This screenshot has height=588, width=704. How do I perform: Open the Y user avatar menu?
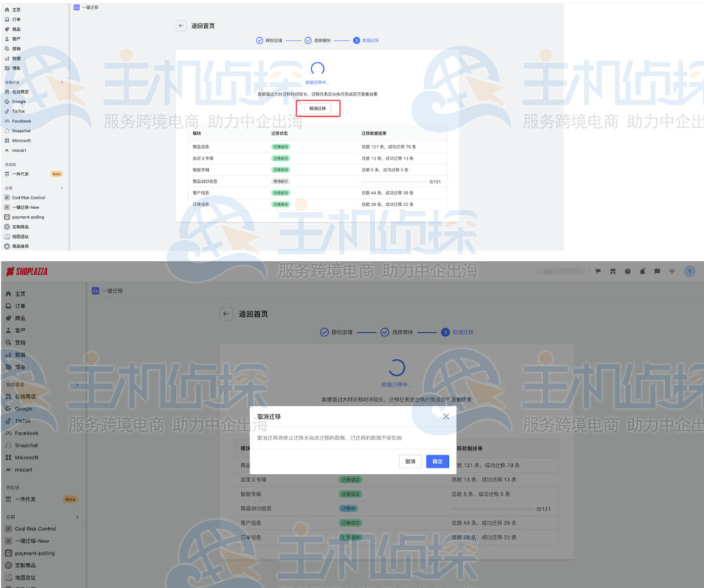pyautogui.click(x=690, y=271)
